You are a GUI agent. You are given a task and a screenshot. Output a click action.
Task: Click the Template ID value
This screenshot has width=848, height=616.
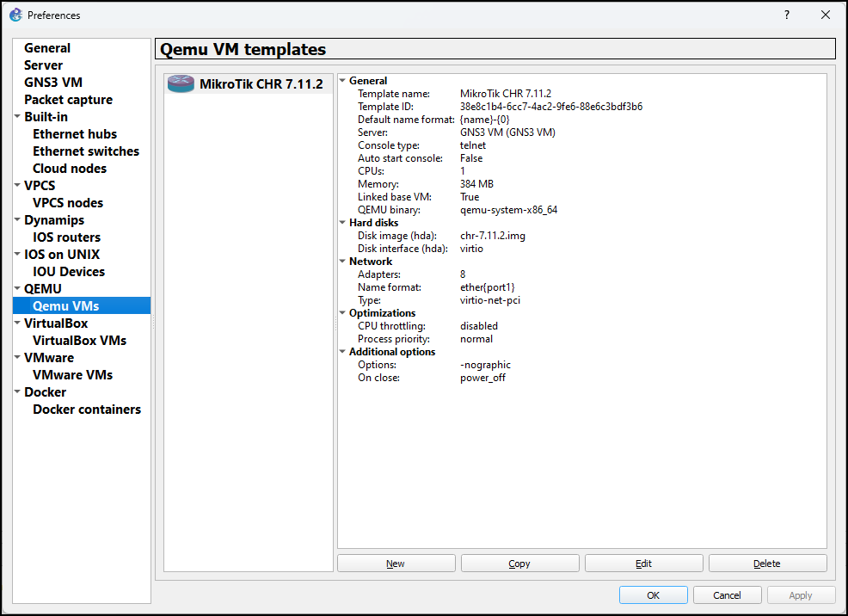(x=551, y=107)
